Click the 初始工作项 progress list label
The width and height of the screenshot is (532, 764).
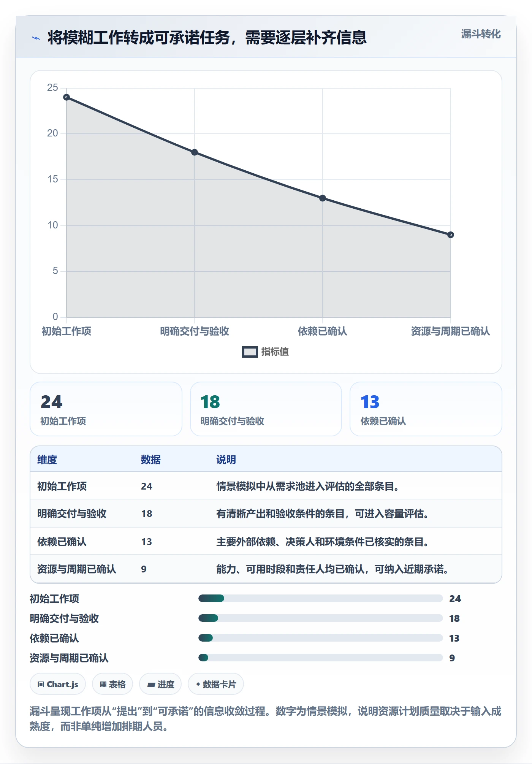(x=54, y=599)
